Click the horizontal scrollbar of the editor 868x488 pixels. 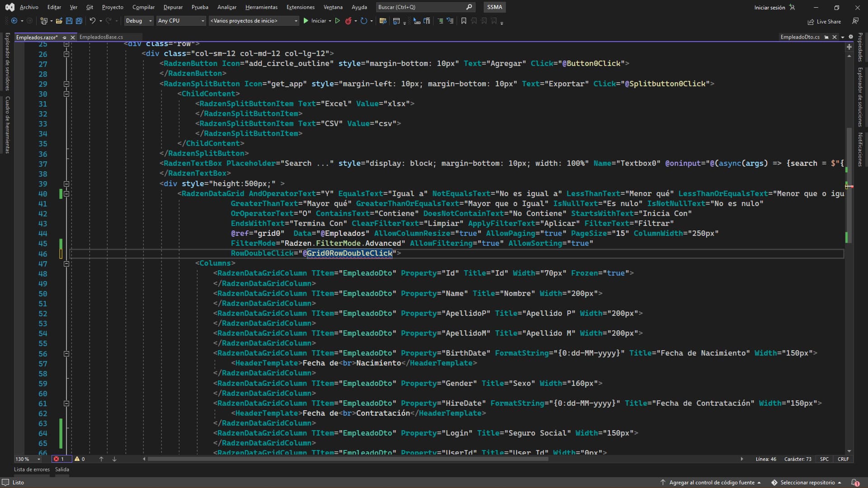coord(348,459)
